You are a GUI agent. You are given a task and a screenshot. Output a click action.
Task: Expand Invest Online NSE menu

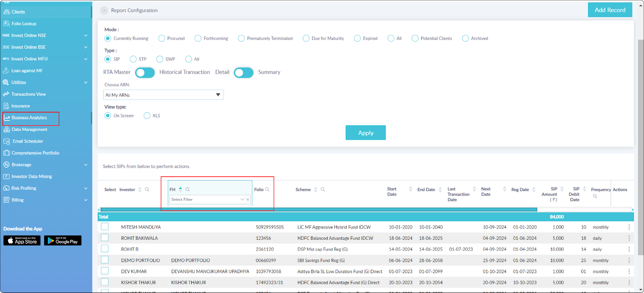86,35
